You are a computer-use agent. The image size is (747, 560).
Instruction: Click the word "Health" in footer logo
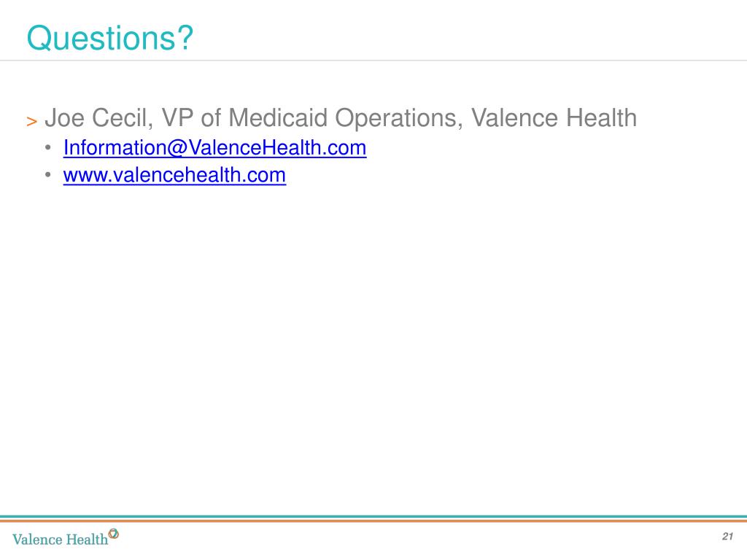click(x=87, y=539)
